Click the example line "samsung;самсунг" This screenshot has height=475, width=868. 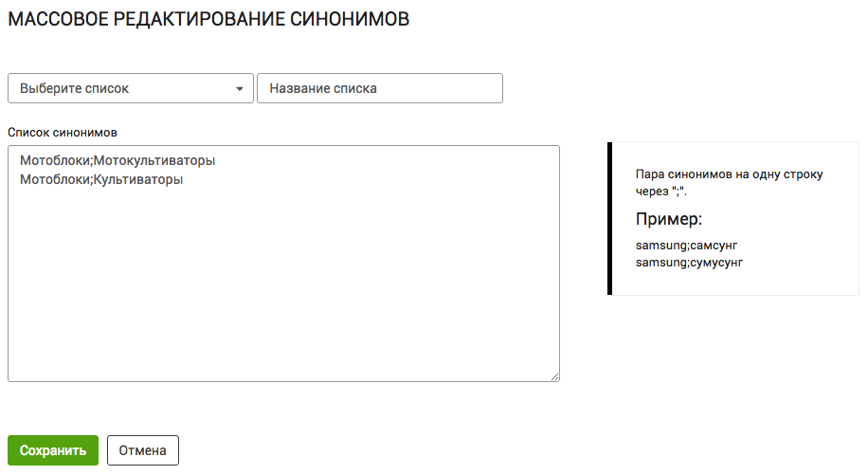click(x=686, y=246)
